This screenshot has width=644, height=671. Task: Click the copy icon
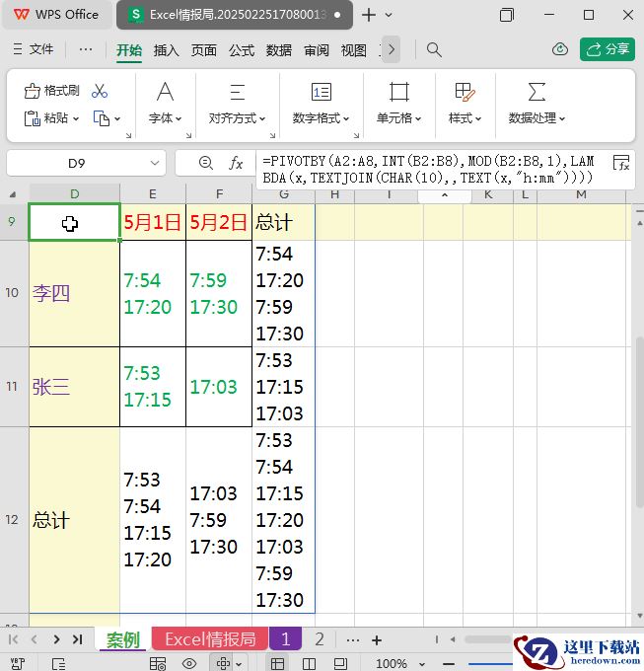[102, 118]
